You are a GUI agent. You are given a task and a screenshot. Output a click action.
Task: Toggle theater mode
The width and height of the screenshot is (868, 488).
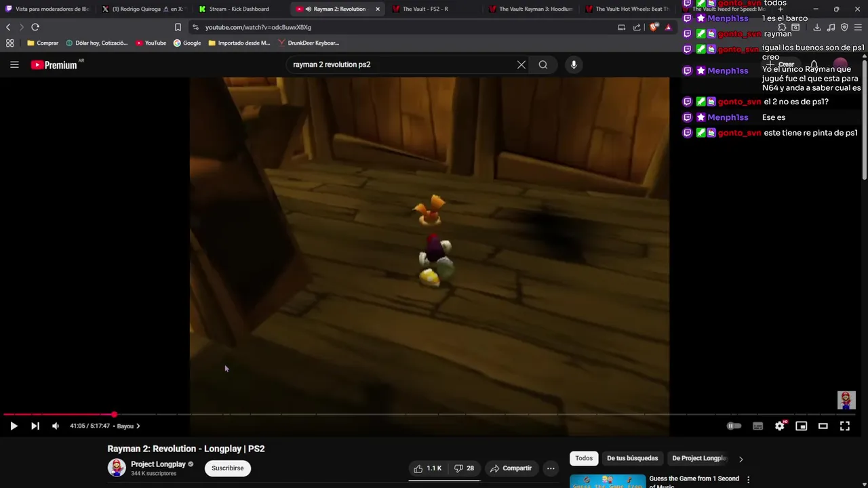point(823,426)
